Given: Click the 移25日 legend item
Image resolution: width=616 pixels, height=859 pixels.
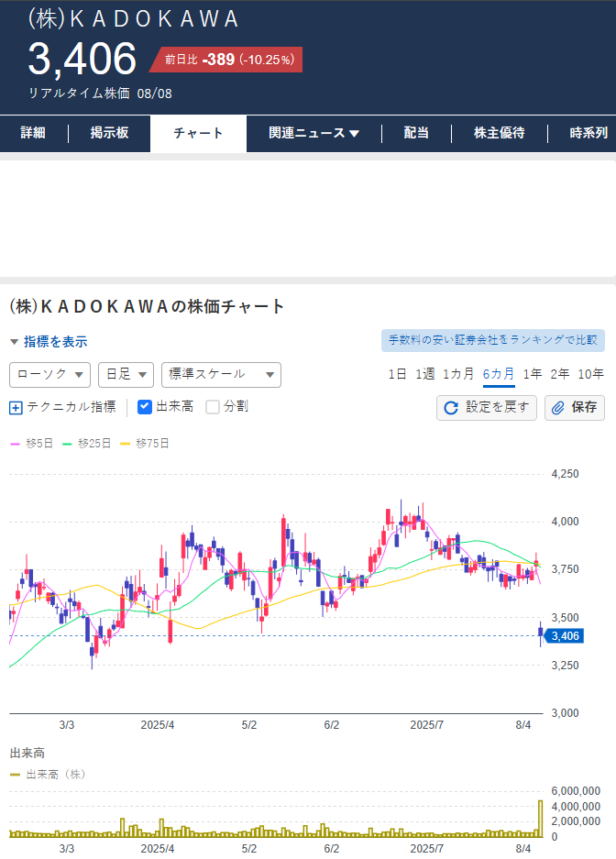Looking at the screenshot, I should coord(87,444).
